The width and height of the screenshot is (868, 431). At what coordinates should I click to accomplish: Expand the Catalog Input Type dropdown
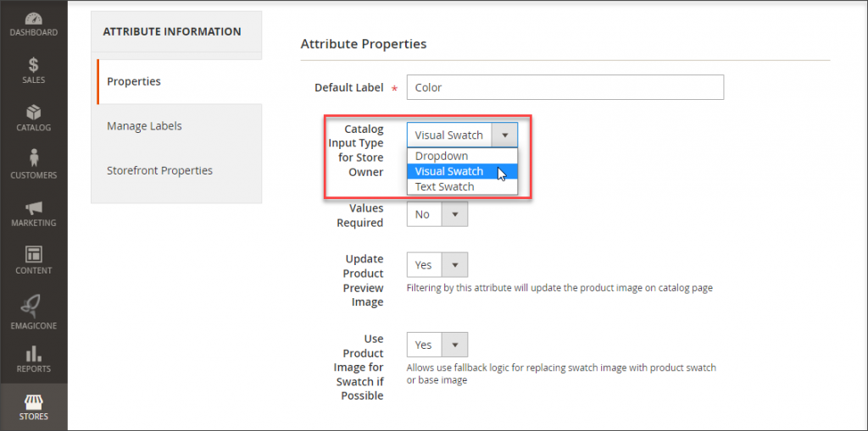point(462,135)
